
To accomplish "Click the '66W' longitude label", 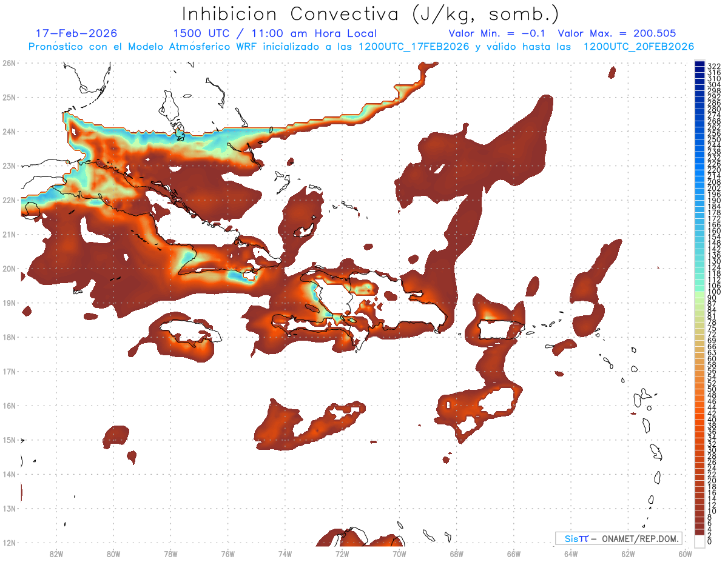I will 514,554.
